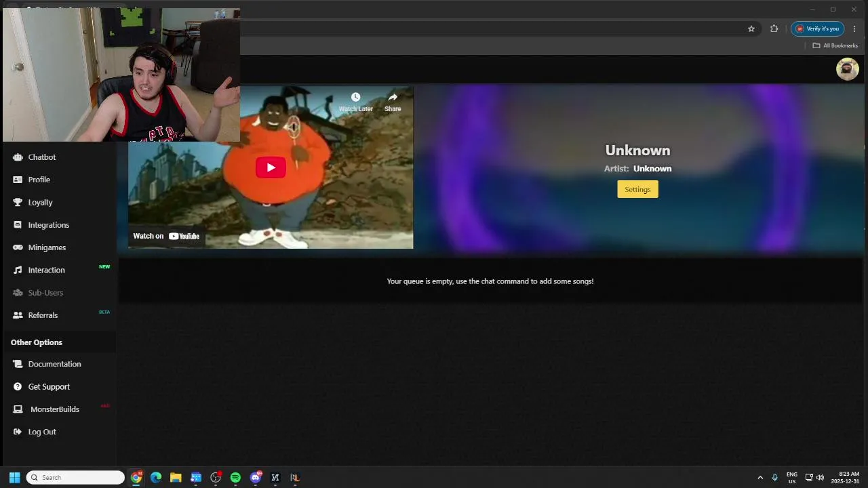Open the Chatbot sidebar section
Screen dimensions: 868x488
tap(42, 157)
